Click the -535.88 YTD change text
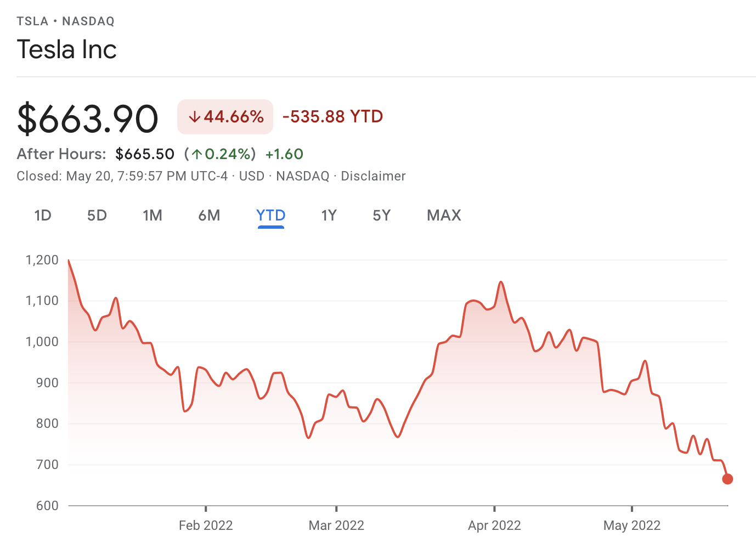The width and height of the screenshot is (756, 554). click(332, 117)
